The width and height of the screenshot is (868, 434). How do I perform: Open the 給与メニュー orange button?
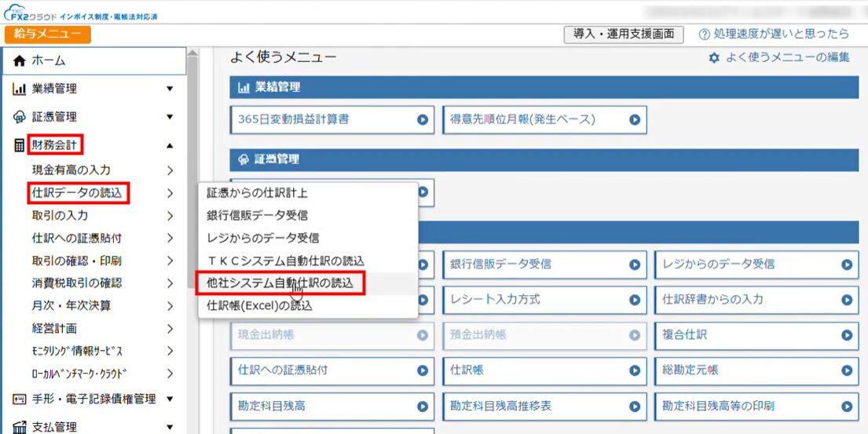(48, 35)
